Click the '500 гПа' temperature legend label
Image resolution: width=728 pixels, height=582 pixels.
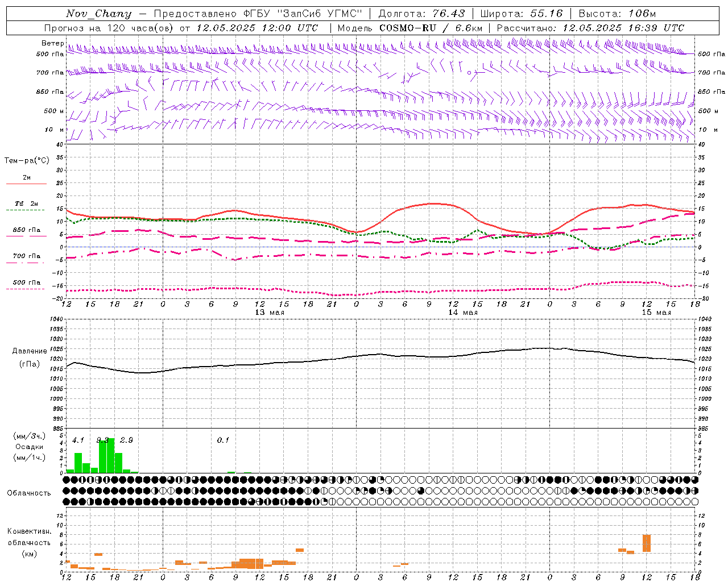(27, 282)
